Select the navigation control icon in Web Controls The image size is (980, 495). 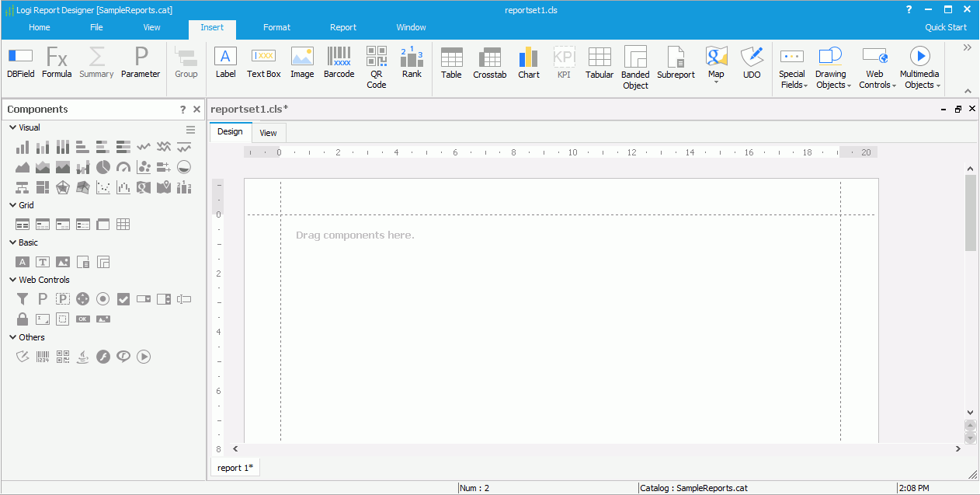click(x=82, y=298)
